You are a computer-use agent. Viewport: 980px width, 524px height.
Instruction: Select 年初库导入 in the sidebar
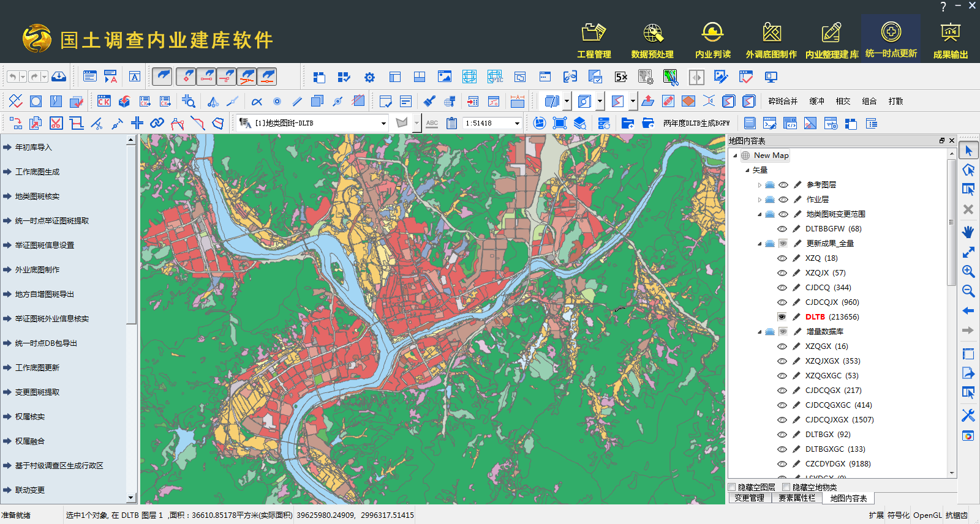pos(34,147)
